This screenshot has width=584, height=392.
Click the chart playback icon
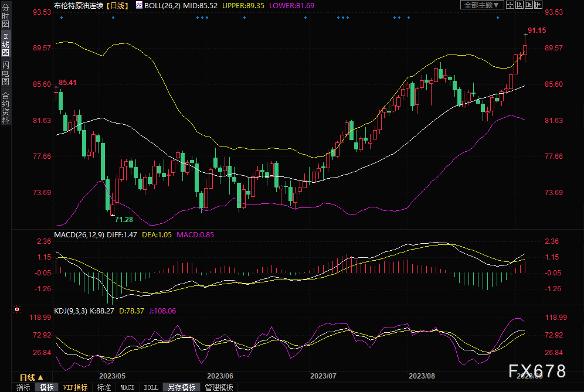[x=529, y=5]
